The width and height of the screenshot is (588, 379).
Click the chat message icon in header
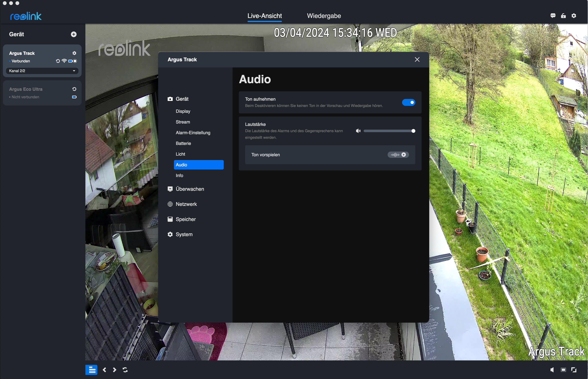tap(553, 16)
